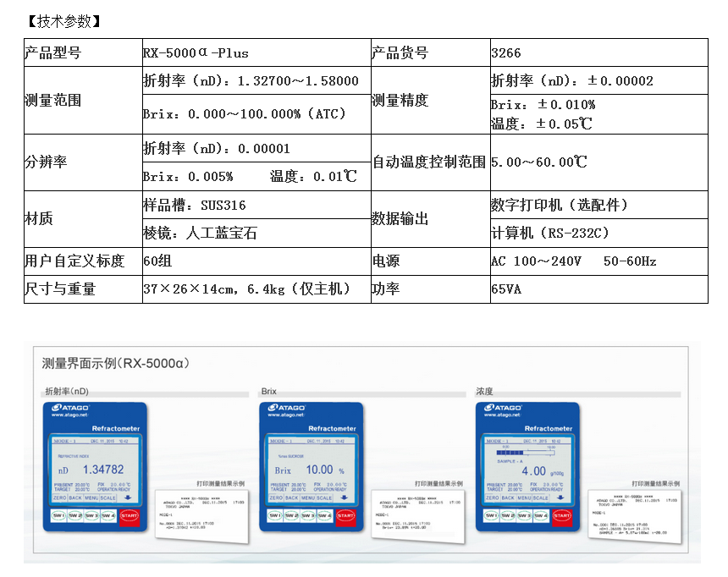This screenshot has height=577, width=728.
Task: Select the Brix 0.005% resolution text
Action: [188, 177]
